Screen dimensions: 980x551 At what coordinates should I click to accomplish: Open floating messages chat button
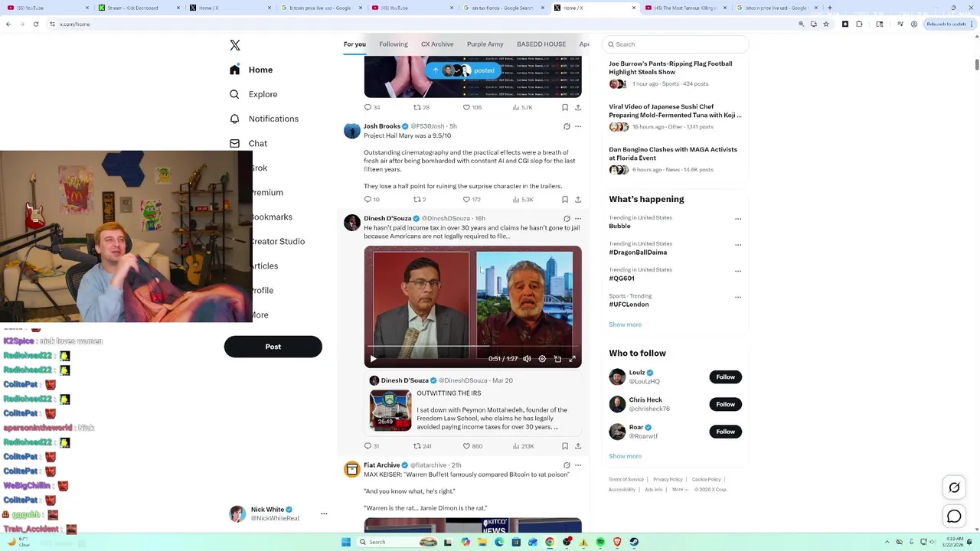point(954,517)
